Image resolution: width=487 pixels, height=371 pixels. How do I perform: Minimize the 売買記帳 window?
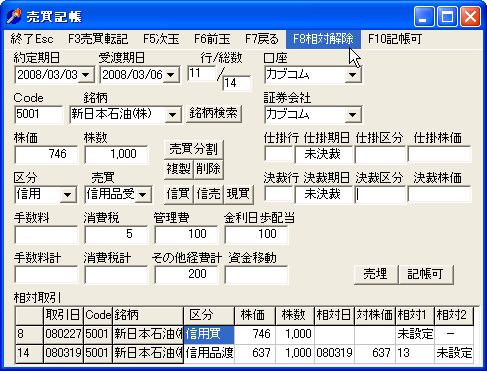pos(424,16)
